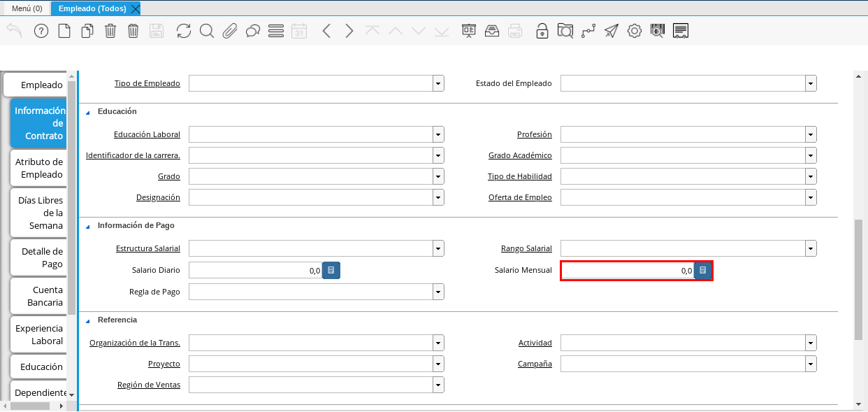Click the Designación label link
Image resolution: width=868 pixels, height=412 pixels.
pos(158,197)
